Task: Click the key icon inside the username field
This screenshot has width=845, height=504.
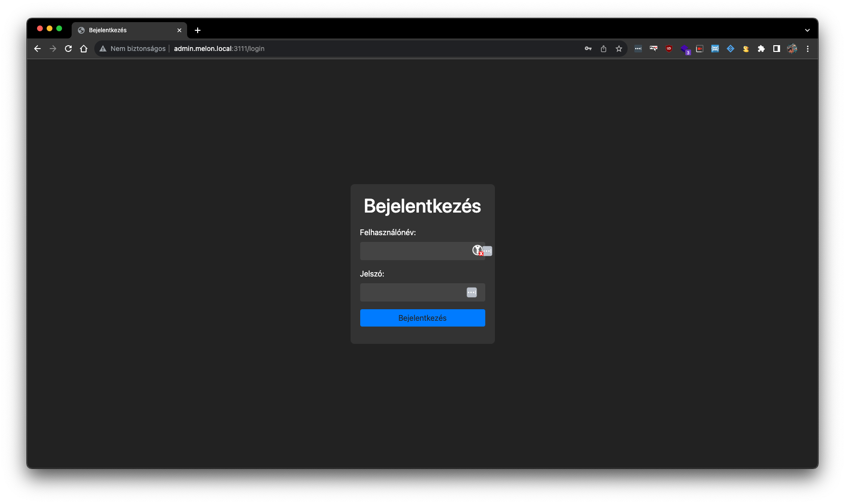Action: coord(477,251)
